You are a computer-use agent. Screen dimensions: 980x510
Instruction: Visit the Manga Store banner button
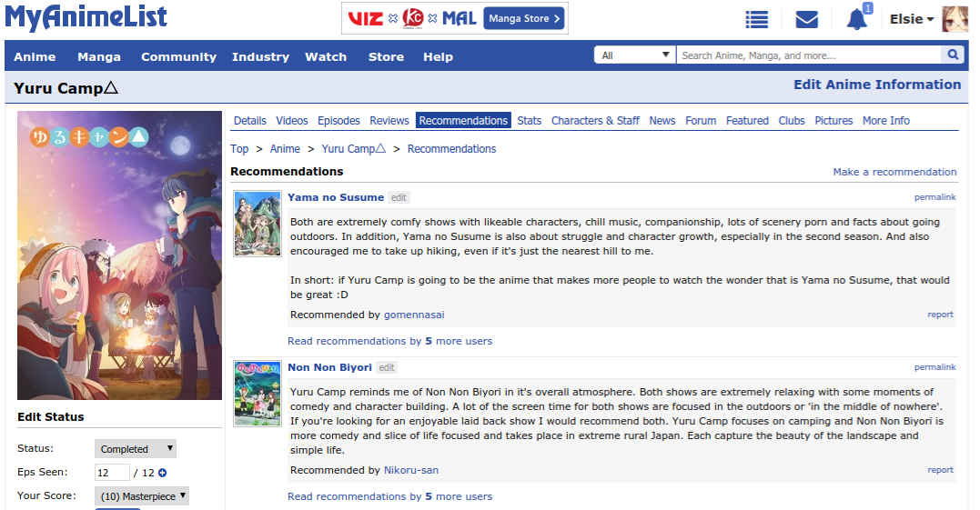525,18
